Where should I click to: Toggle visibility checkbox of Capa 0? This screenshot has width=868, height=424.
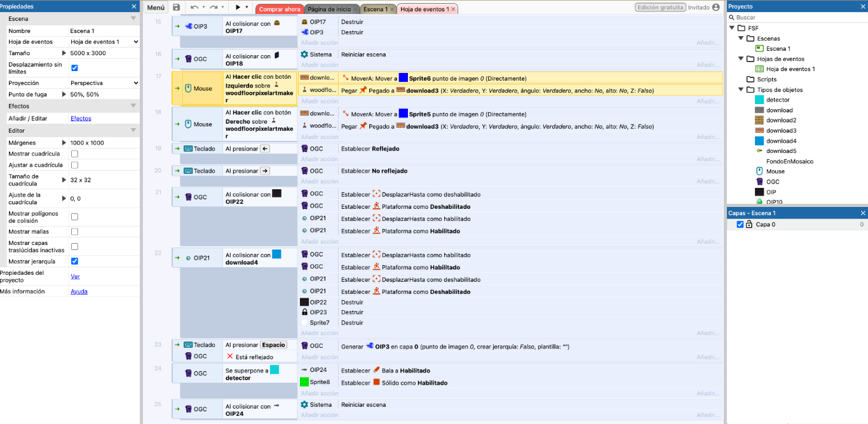(740, 225)
